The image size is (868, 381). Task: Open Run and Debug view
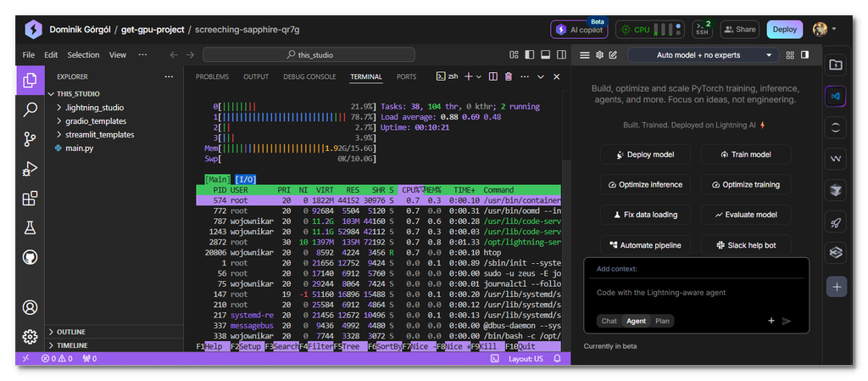click(x=31, y=168)
